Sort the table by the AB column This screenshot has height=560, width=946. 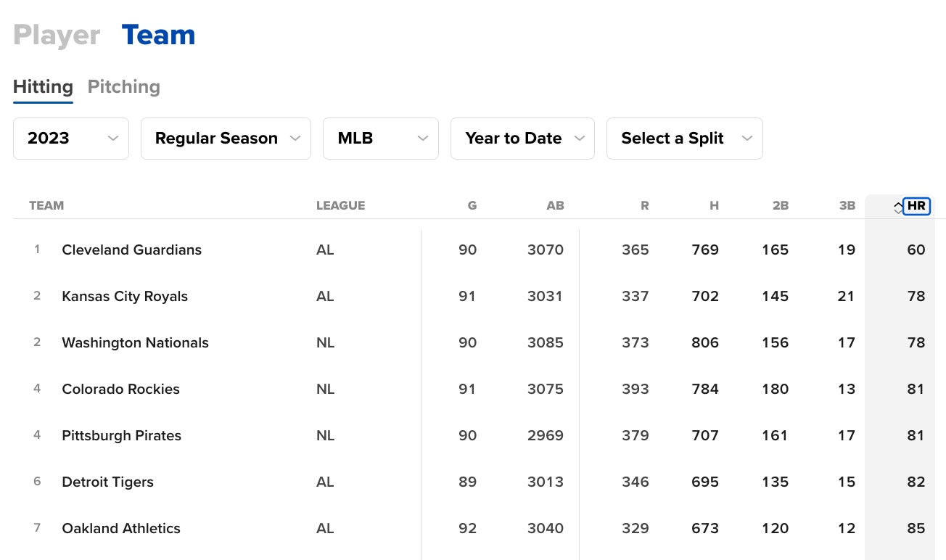point(555,205)
